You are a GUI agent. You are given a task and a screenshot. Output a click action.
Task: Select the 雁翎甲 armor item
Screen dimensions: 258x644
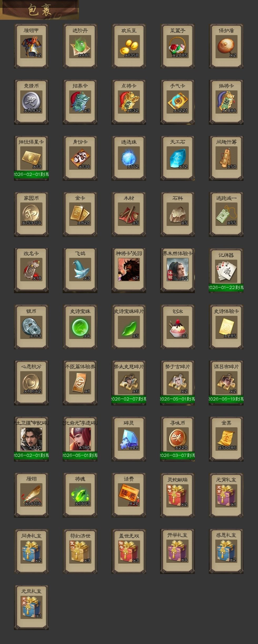[x=31, y=46]
